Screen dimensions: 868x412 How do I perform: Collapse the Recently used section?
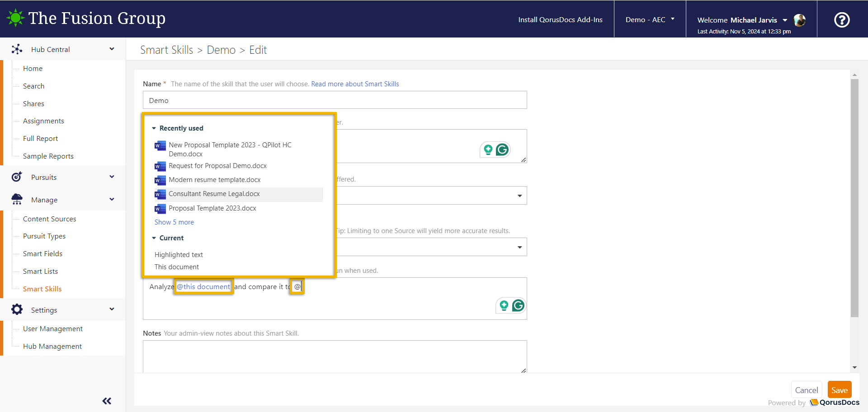tap(154, 128)
